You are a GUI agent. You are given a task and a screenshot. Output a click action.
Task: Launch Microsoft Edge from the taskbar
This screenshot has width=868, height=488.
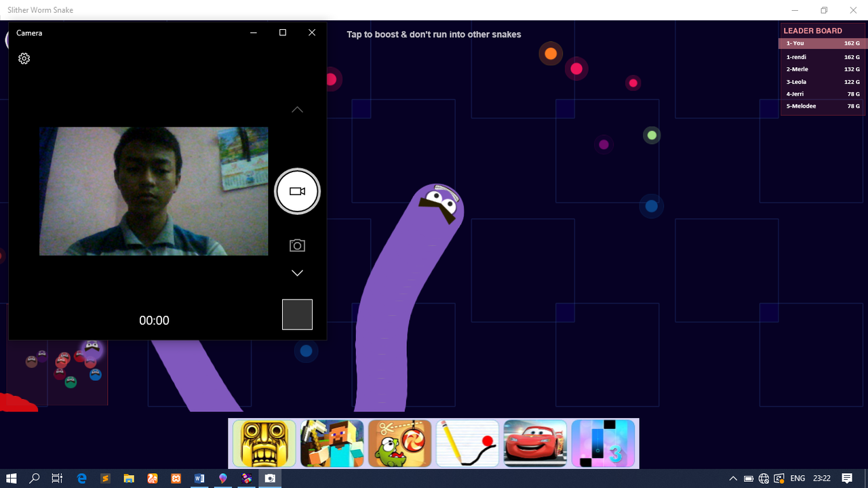coord(81,479)
